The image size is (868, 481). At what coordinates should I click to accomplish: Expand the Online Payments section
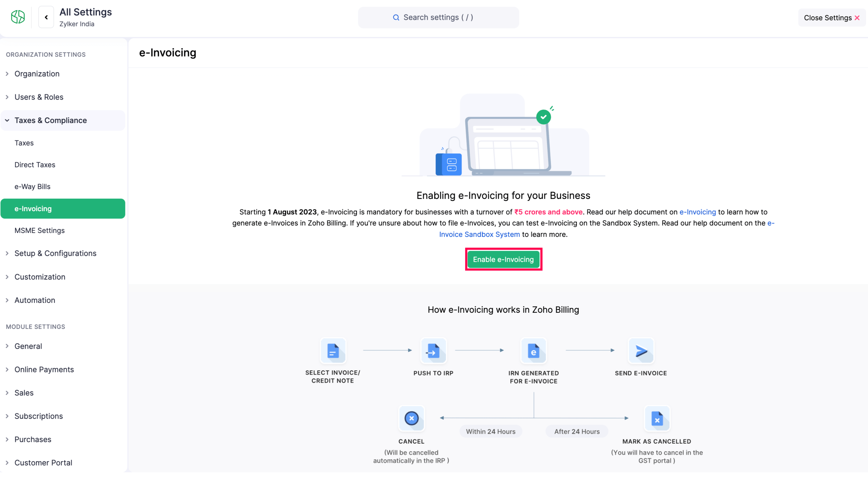point(63,370)
